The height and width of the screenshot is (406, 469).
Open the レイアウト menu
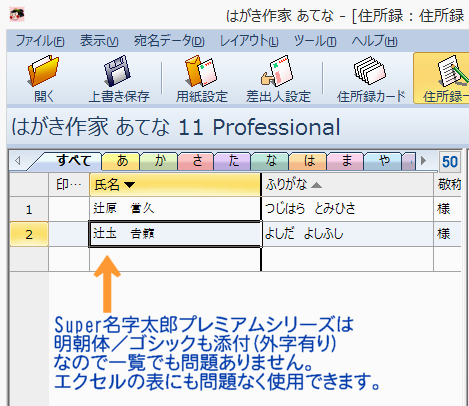249,41
